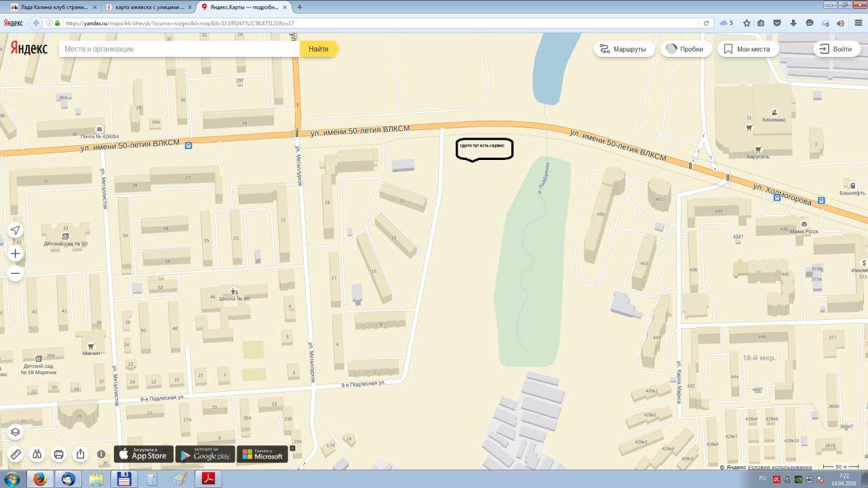Open the Google Play download badge
This screenshot has width=868, height=488.
coord(205,454)
